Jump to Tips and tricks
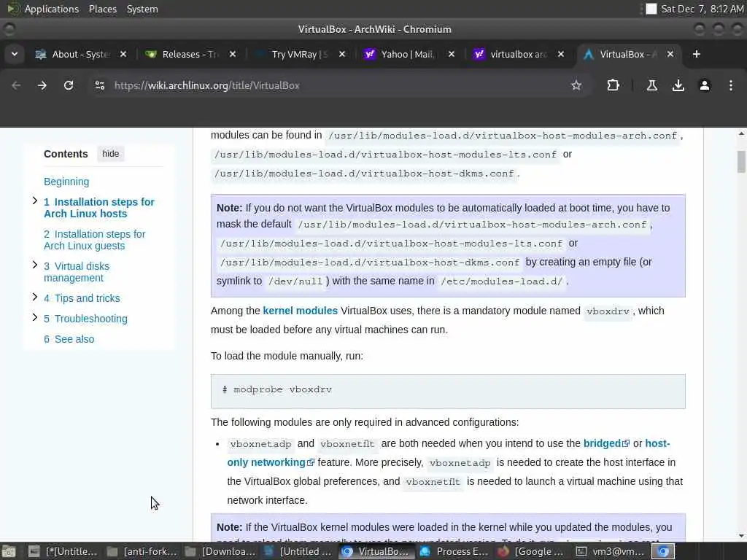Viewport: 747px width, 560px height. tap(82, 298)
